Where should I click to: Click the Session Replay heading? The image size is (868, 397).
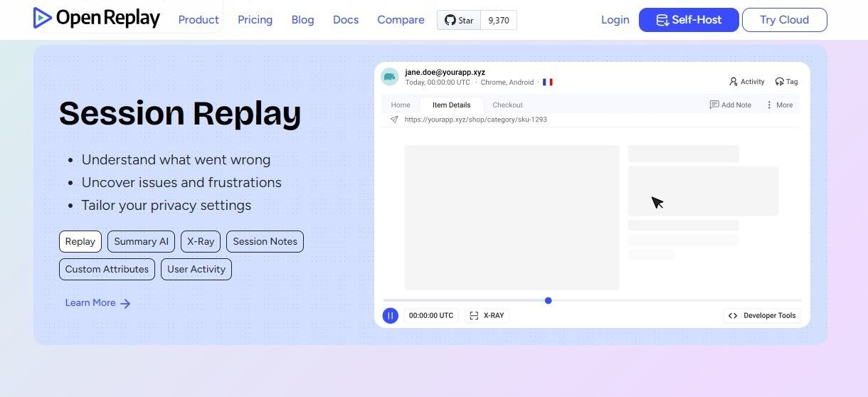click(x=180, y=113)
